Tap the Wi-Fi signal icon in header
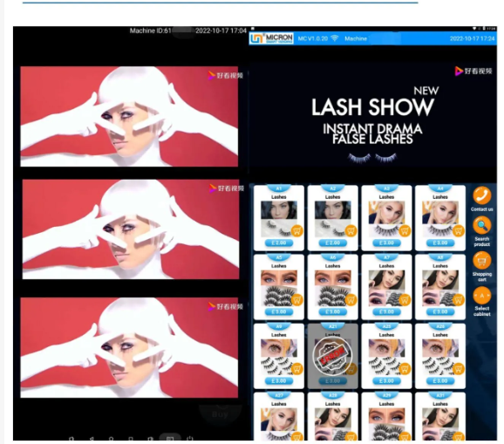Screen dimensions: 504x444 coord(335,38)
